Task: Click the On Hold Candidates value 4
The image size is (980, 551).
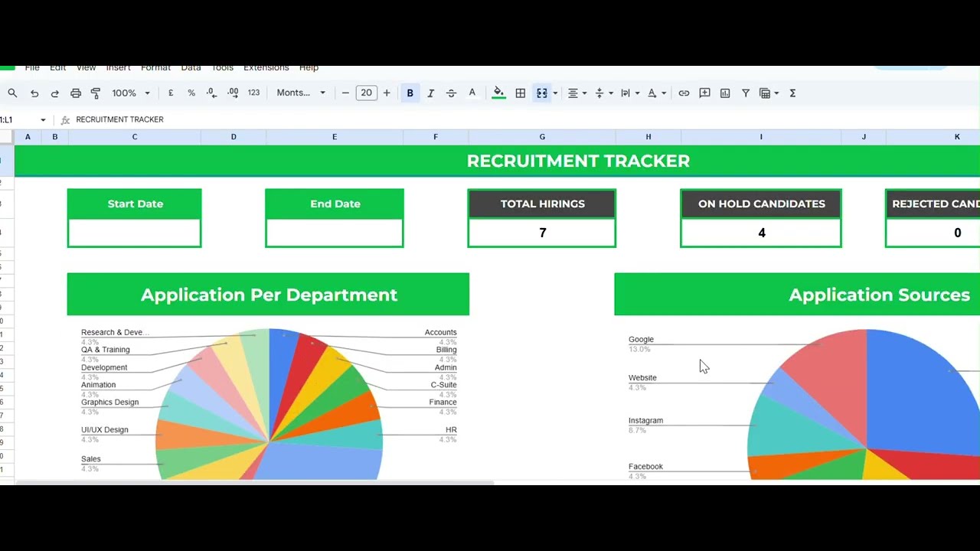Action: coord(761,233)
